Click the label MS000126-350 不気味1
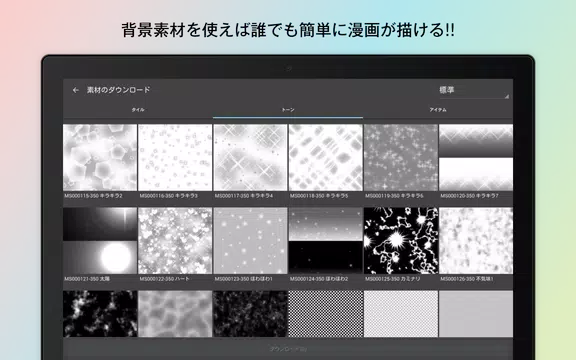 click(467, 279)
